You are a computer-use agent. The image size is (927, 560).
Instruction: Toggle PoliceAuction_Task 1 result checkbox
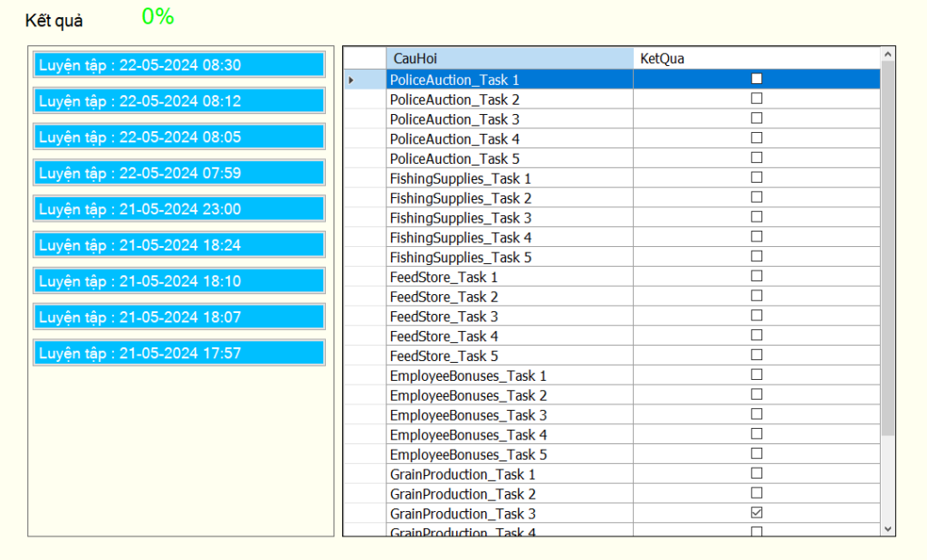pyautogui.click(x=757, y=79)
